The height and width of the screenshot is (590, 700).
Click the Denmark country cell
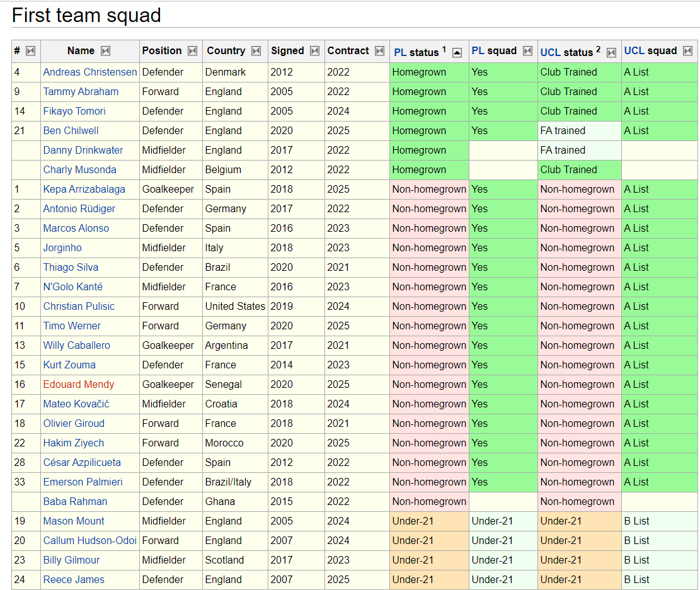pyautogui.click(x=235, y=72)
